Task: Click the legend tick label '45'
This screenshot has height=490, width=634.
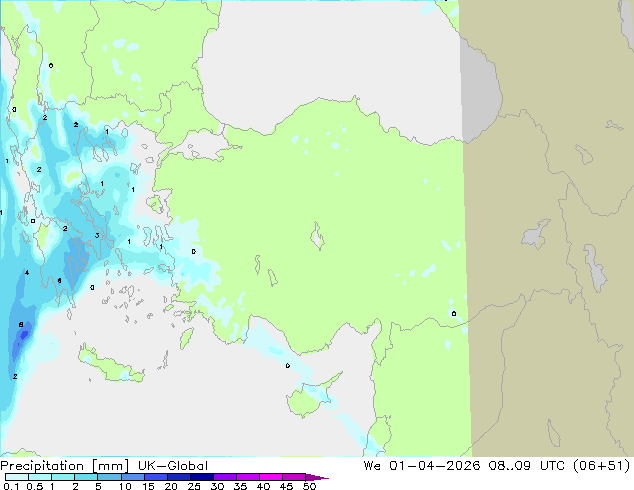Action: click(x=286, y=486)
